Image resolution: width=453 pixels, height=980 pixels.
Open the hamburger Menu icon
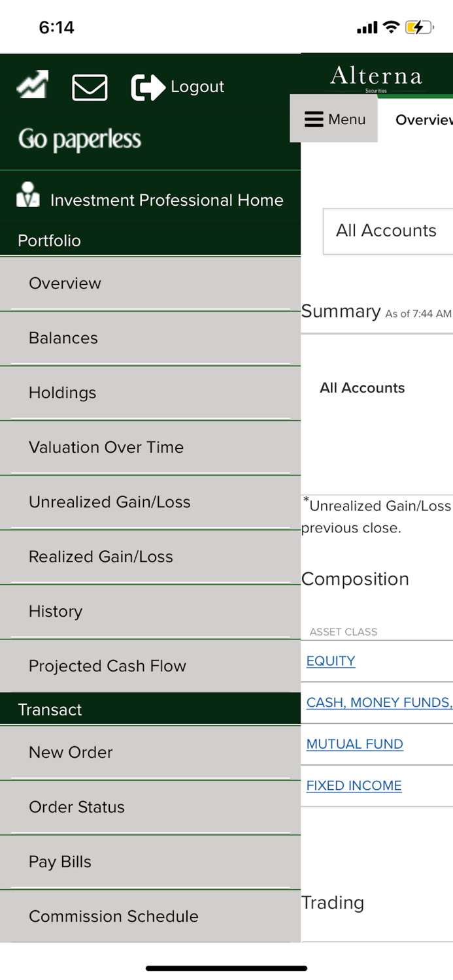click(315, 119)
